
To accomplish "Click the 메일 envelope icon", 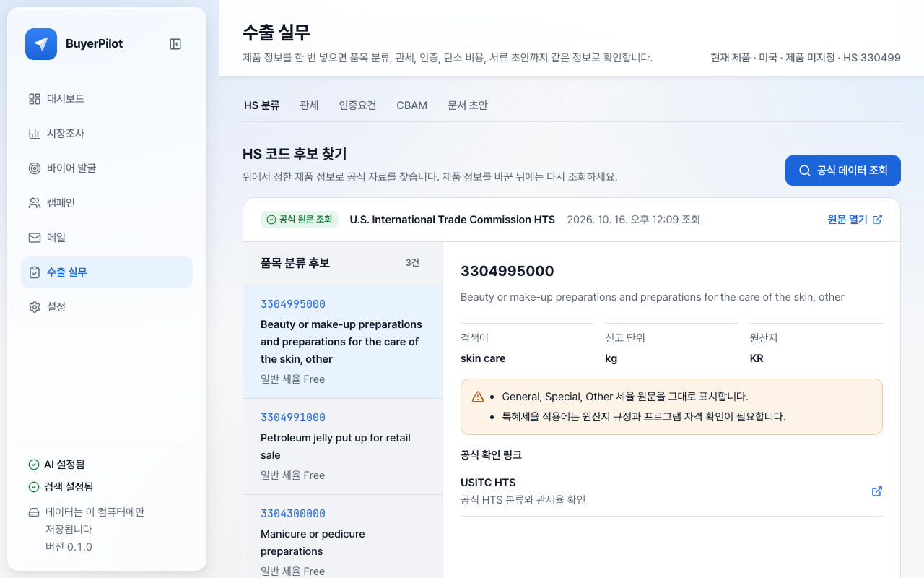I will coord(35,238).
